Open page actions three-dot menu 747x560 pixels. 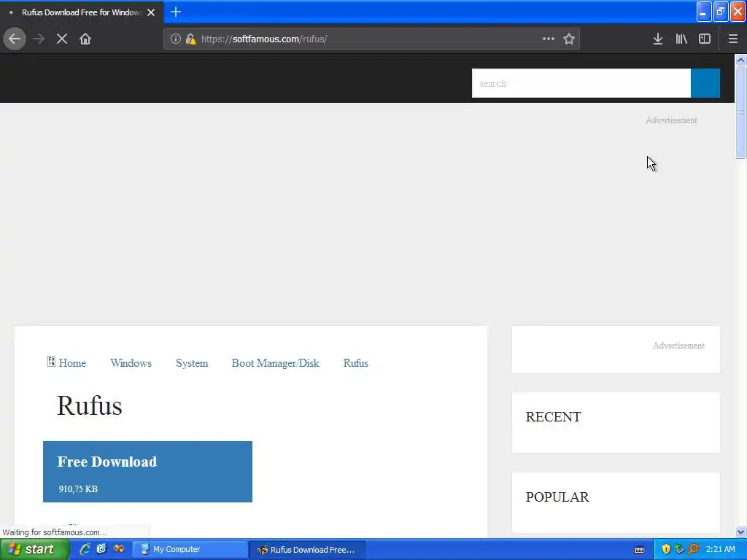549,39
